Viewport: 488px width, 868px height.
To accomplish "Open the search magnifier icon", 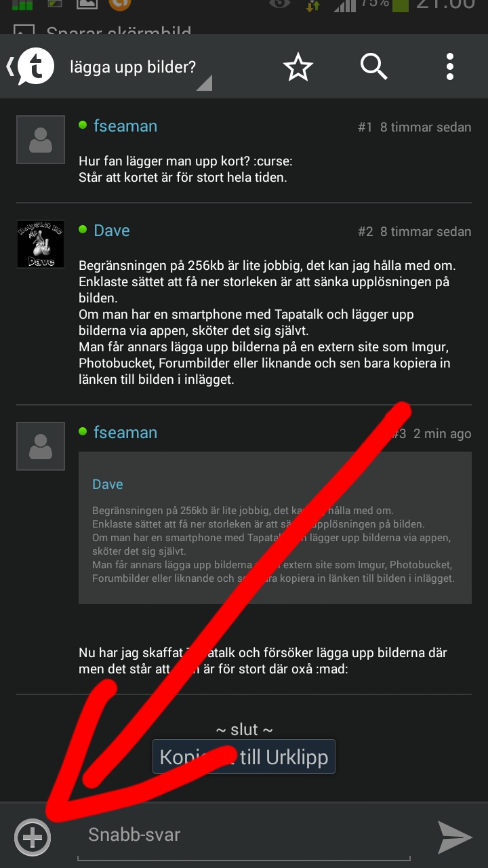I will [373, 67].
